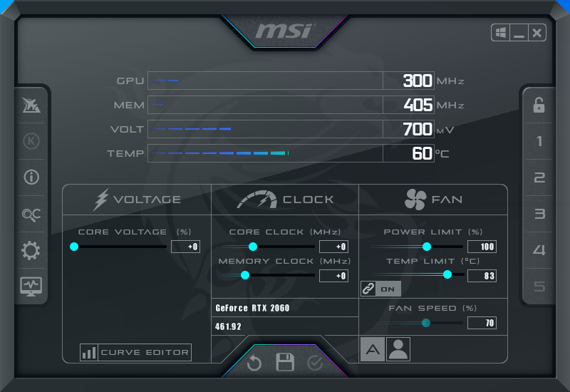Click the Windows startup icon button

tap(501, 33)
